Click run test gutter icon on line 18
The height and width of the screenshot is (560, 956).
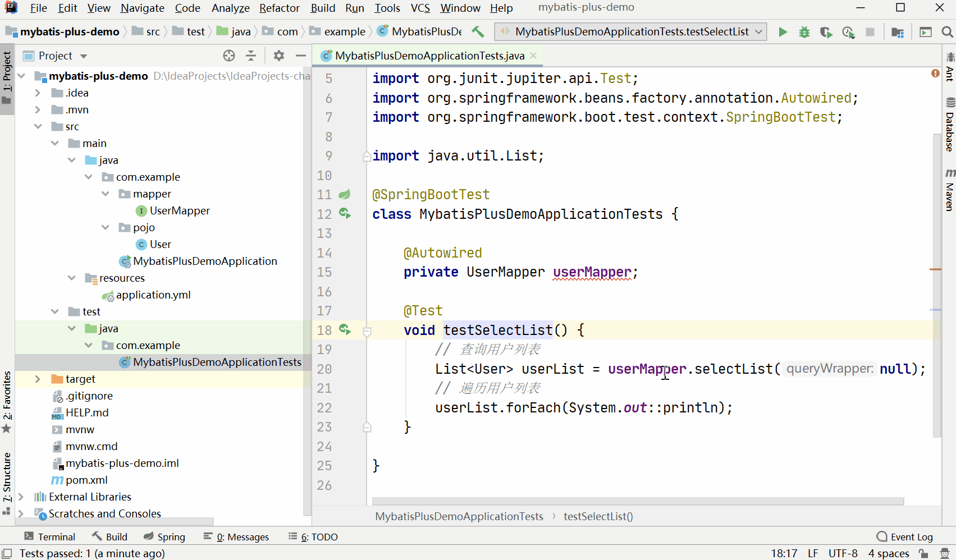(x=345, y=330)
